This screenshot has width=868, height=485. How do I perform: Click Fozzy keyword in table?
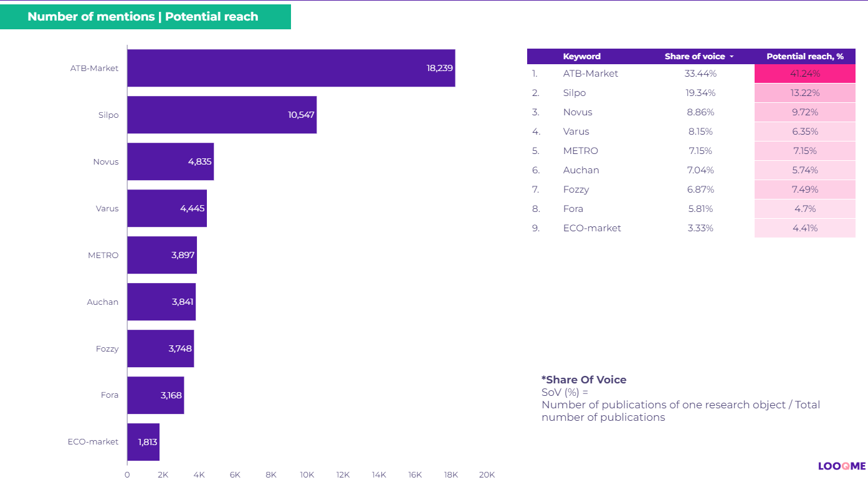pos(576,190)
